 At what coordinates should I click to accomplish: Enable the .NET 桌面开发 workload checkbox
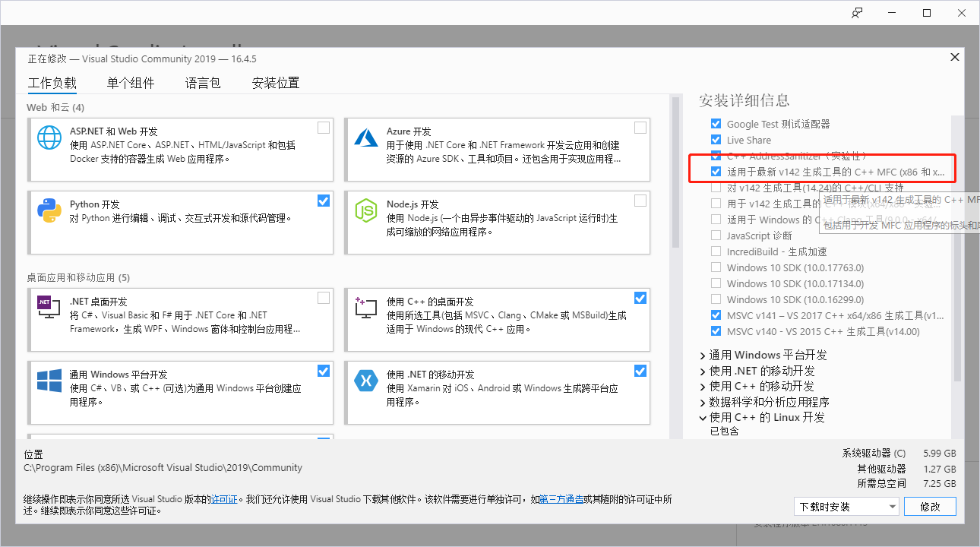pos(324,297)
